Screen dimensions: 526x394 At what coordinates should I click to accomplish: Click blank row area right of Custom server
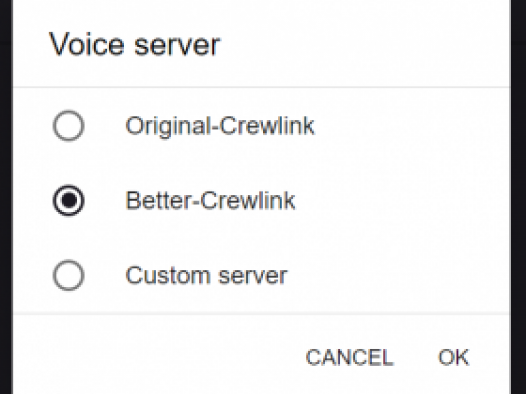(399, 276)
